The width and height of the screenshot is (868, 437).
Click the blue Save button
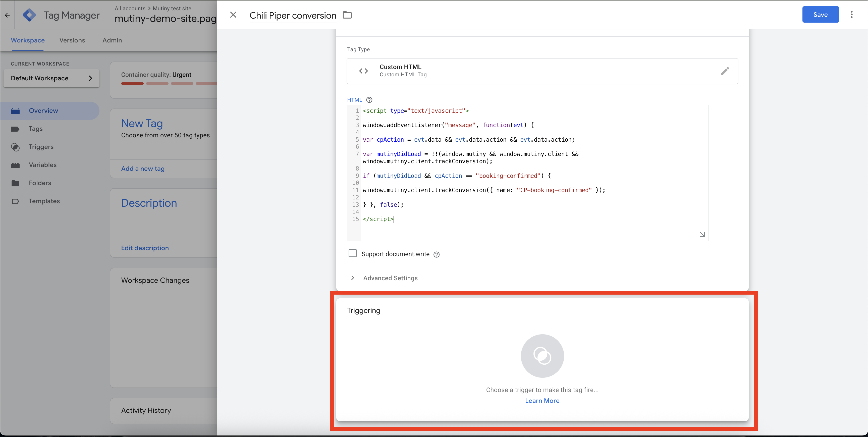pyautogui.click(x=820, y=15)
